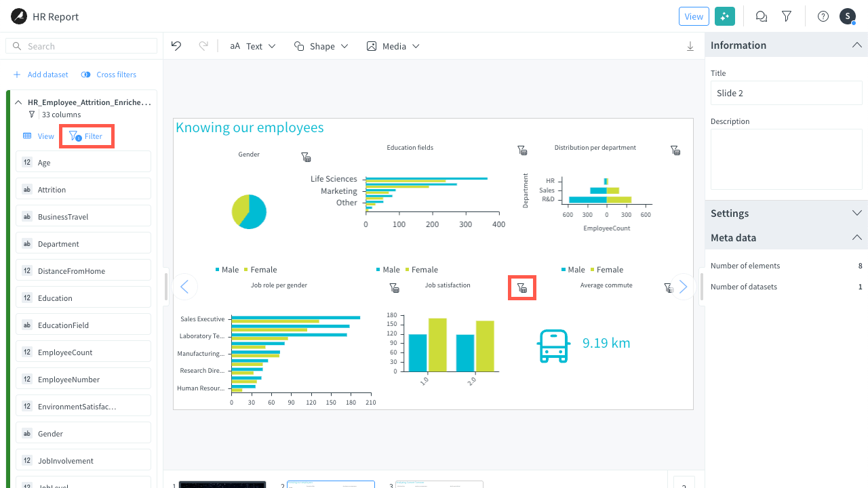Open the comments panel icon
This screenshot has height=488, width=868.
[x=762, y=16]
